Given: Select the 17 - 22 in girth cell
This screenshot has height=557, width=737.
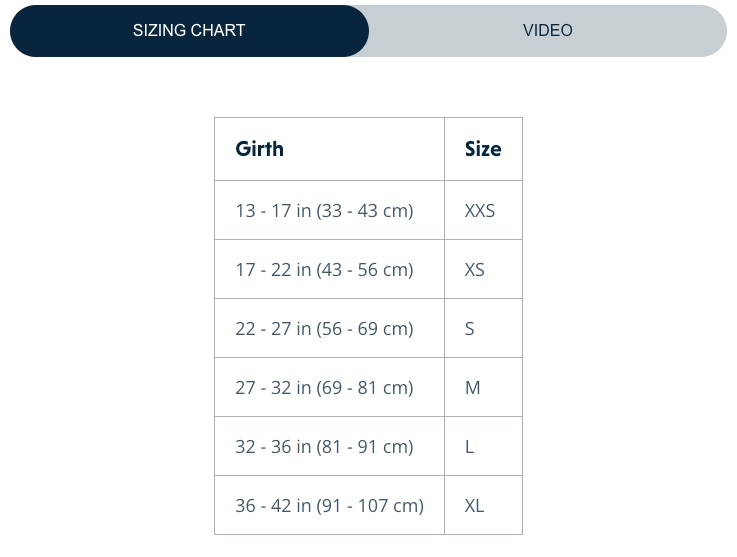Looking at the screenshot, I should click(x=329, y=269).
